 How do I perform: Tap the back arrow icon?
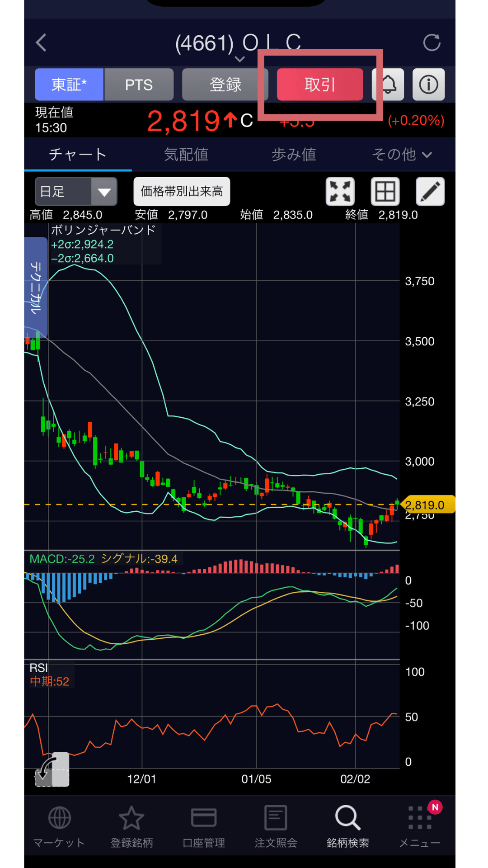[41, 43]
